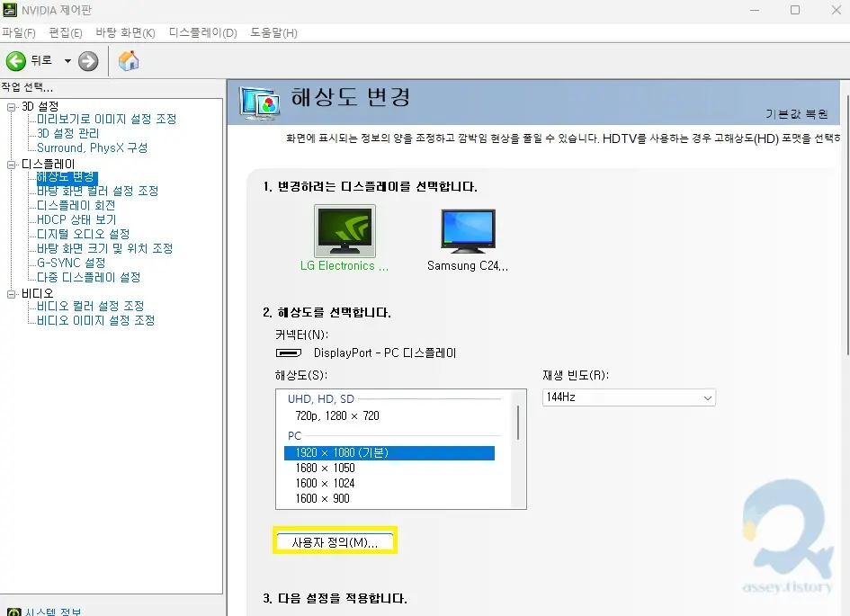This screenshot has width=850, height=616.
Task: Click the 3D 설정 tree label
Action: (x=40, y=107)
